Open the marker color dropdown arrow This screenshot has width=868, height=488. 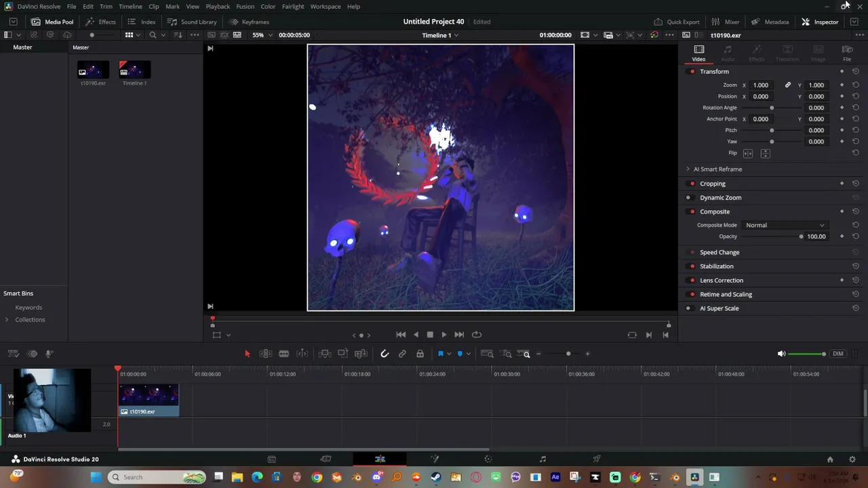pos(468,354)
